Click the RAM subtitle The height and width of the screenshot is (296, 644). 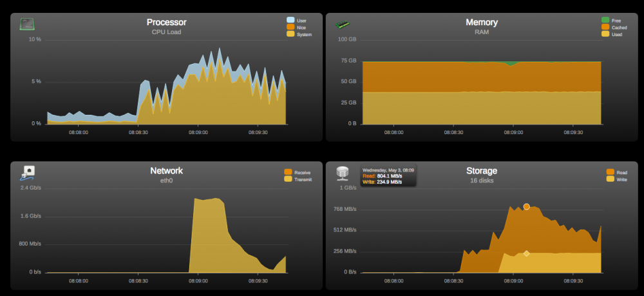click(481, 32)
